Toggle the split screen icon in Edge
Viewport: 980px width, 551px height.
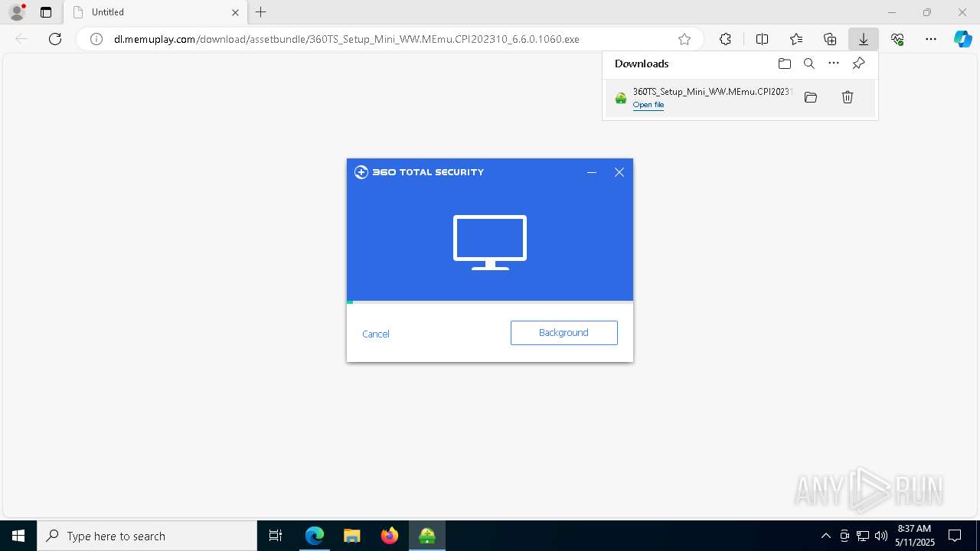[x=763, y=39]
